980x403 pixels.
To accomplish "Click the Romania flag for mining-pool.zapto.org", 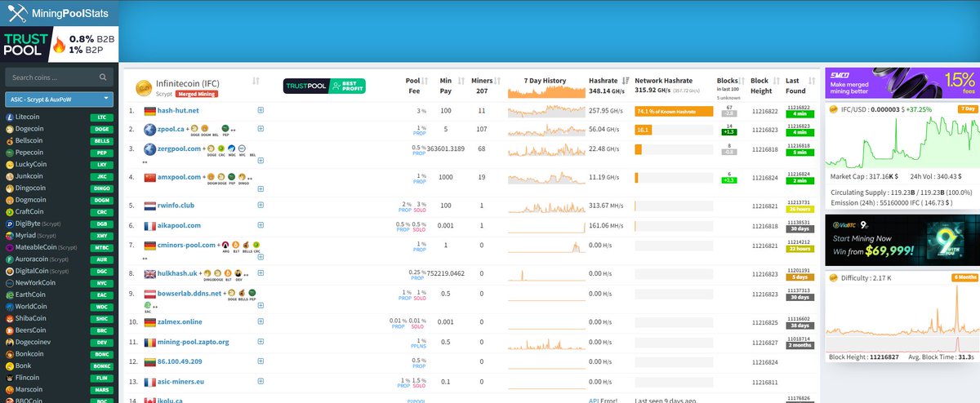I will [149, 342].
